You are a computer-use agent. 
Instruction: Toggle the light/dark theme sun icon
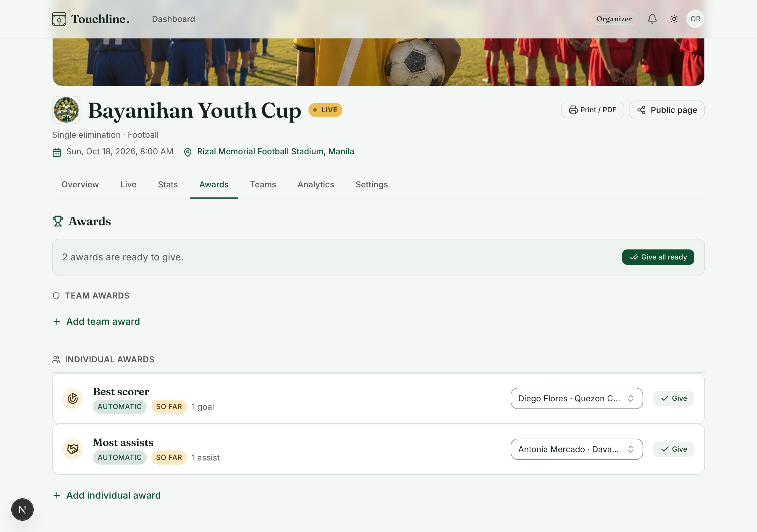pyautogui.click(x=674, y=19)
